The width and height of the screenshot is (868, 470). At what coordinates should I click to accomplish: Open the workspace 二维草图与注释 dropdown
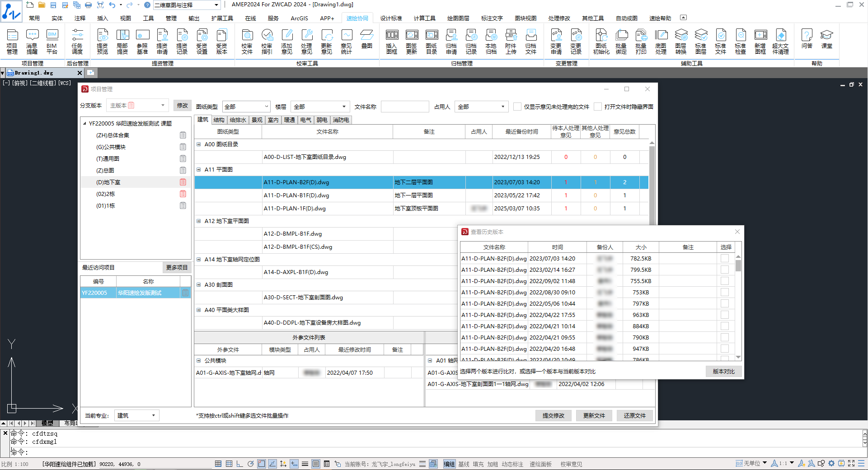[x=187, y=5]
